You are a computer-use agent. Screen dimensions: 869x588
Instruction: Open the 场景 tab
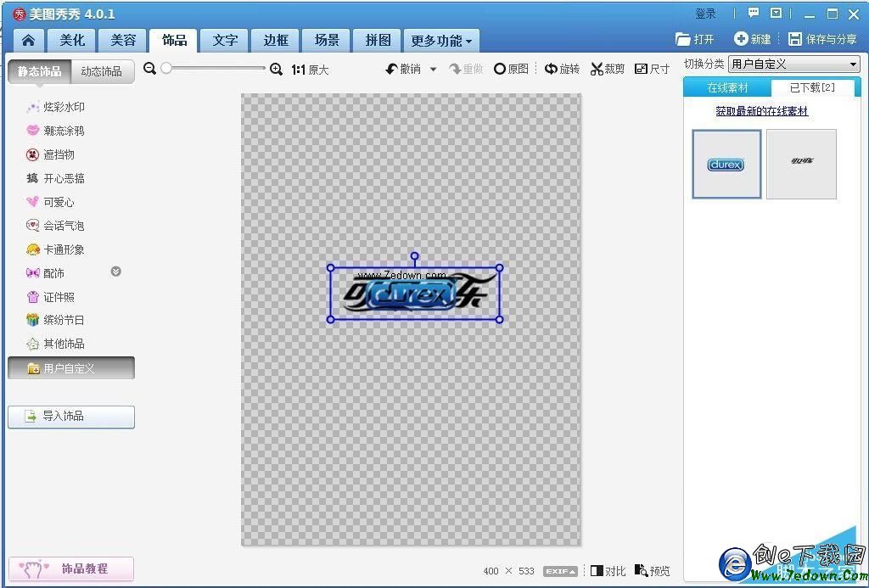[x=327, y=41]
